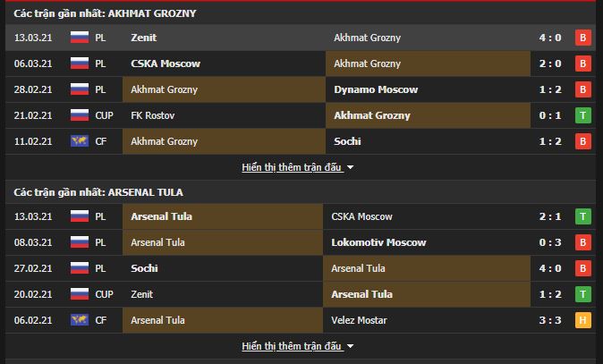Image resolution: width=603 pixels, height=364 pixels.
Task: Select Lokomotiv Moscow team name
Action: (378, 242)
